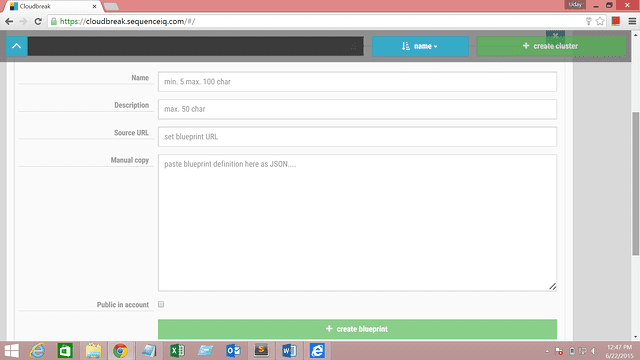Image resolution: width=640 pixels, height=360 pixels.
Task: Open Word from the taskbar
Action: [x=289, y=351]
